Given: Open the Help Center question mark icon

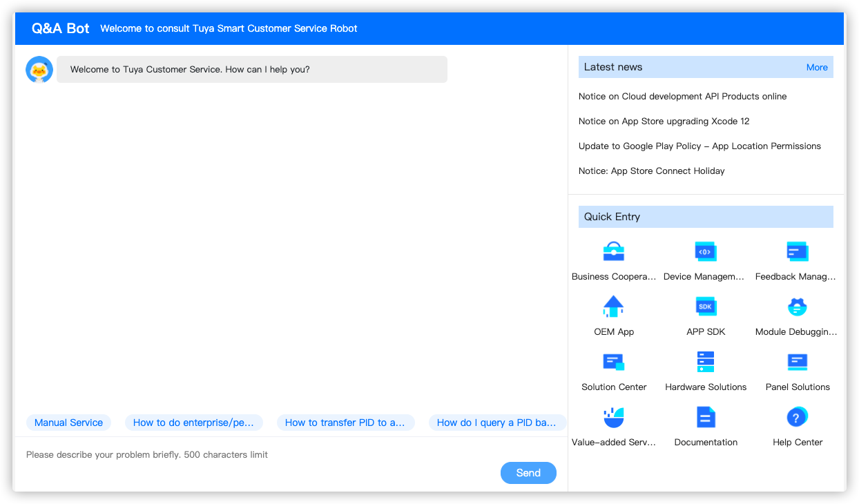Looking at the screenshot, I should (798, 417).
